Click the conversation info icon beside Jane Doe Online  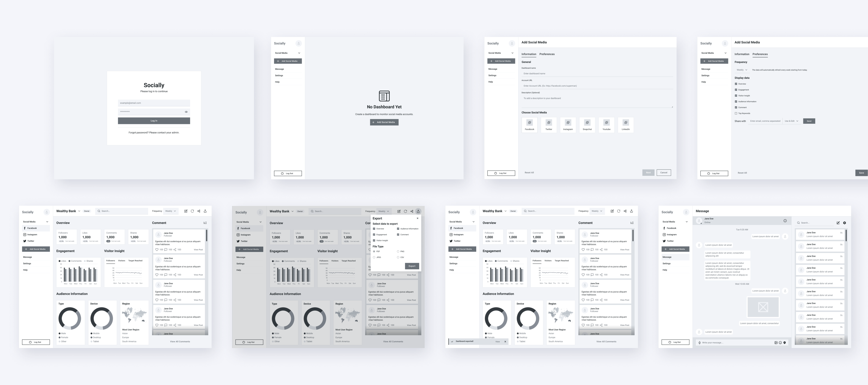click(x=785, y=221)
